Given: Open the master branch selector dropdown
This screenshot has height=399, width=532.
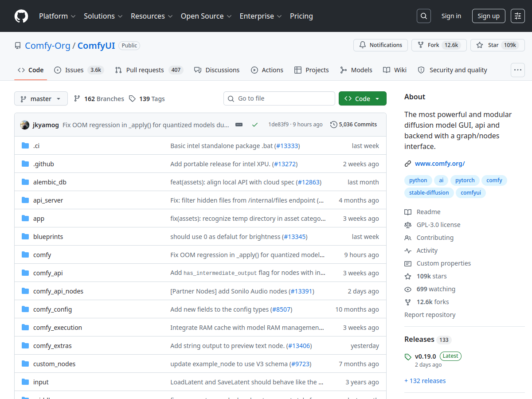Looking at the screenshot, I should click(41, 98).
